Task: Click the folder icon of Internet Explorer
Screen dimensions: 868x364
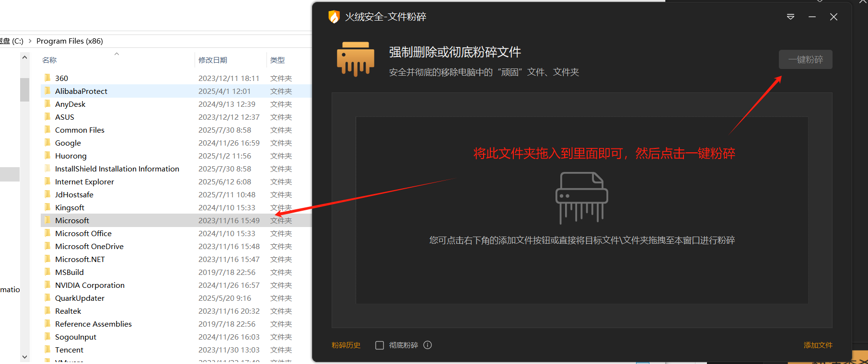Action: pyautogui.click(x=47, y=181)
